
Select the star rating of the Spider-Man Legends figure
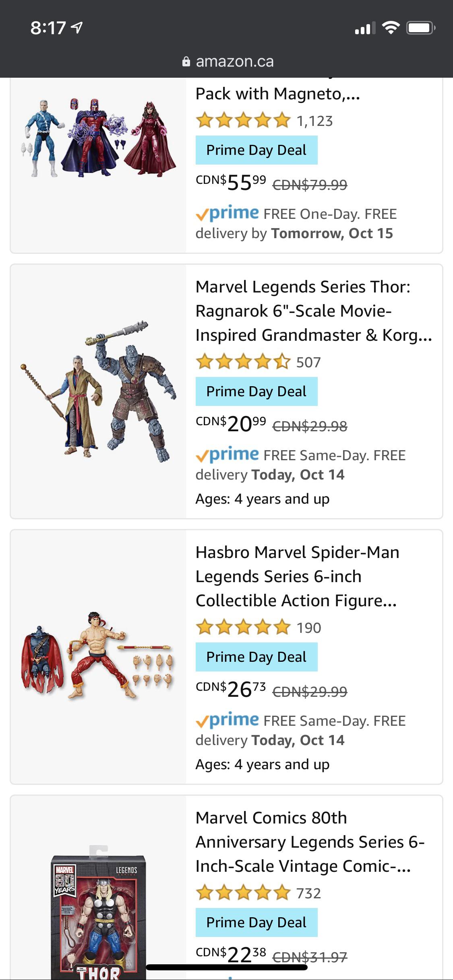click(242, 628)
